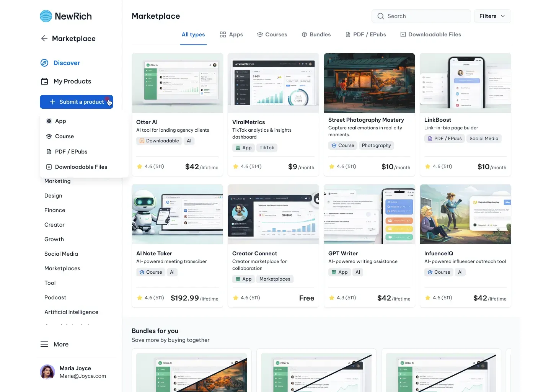The height and width of the screenshot is (392, 551).
Task: Click Free price on Creator Connect
Action: (306, 298)
